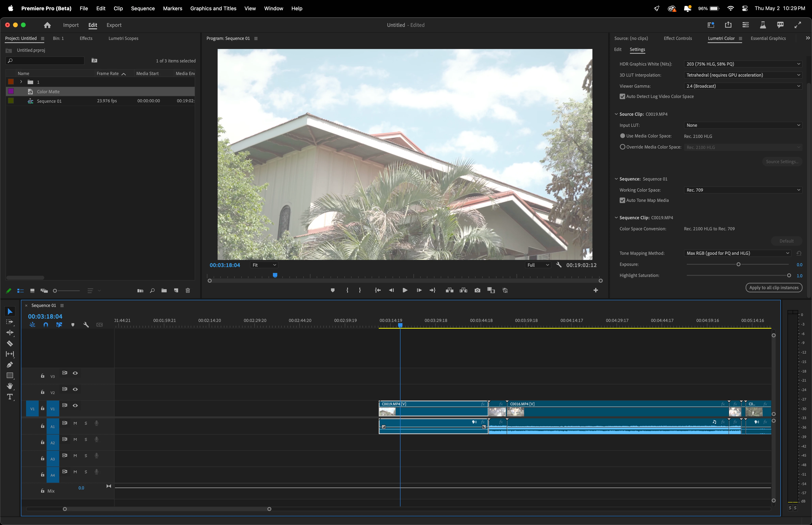Expand bin folder 1 in the Project panel
812x525 pixels.
pos(21,82)
